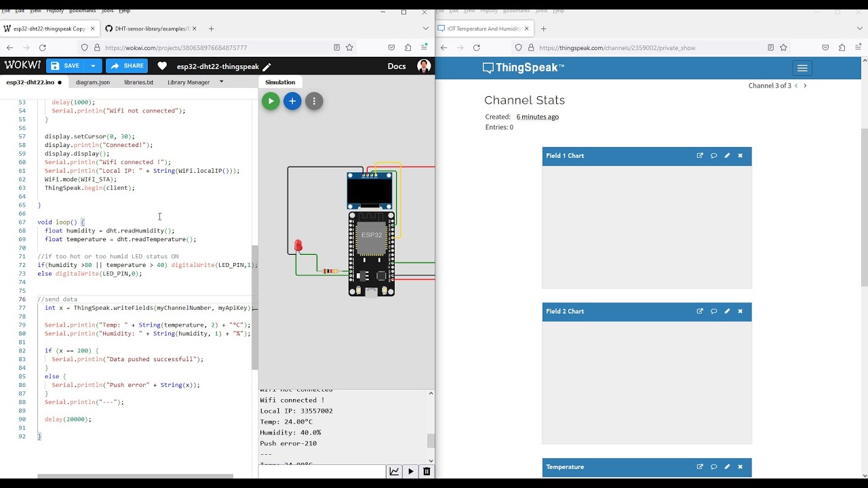Reload the Wokwi page
Screen dimensions: 868x488
43,47
